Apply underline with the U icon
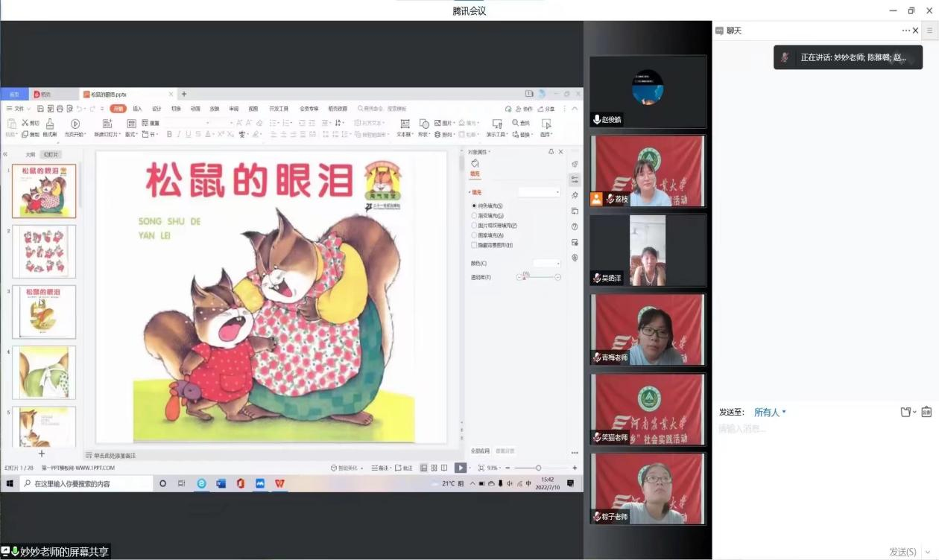Screen dimensions: 939x560 point(189,133)
